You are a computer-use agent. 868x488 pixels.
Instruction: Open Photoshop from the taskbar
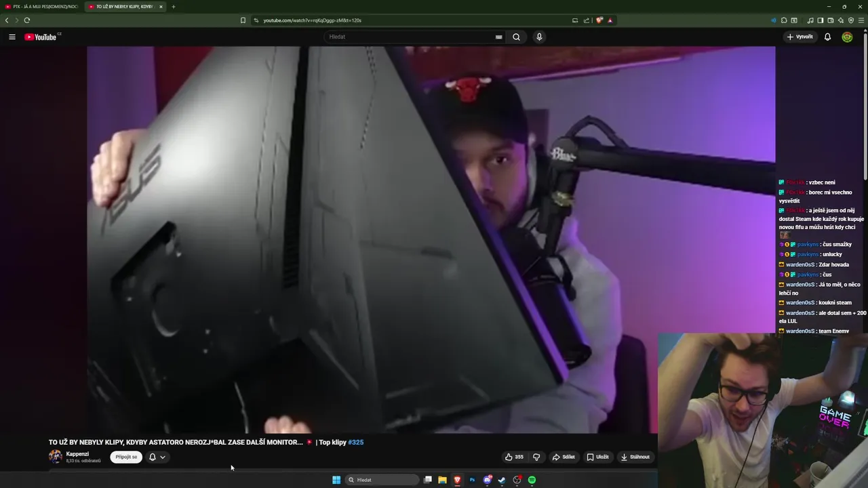[x=472, y=480]
